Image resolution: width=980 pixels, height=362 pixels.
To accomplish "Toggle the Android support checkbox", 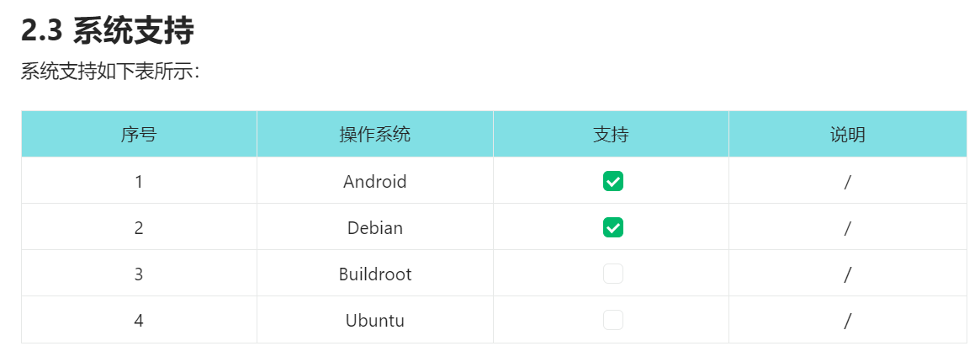I will [612, 181].
